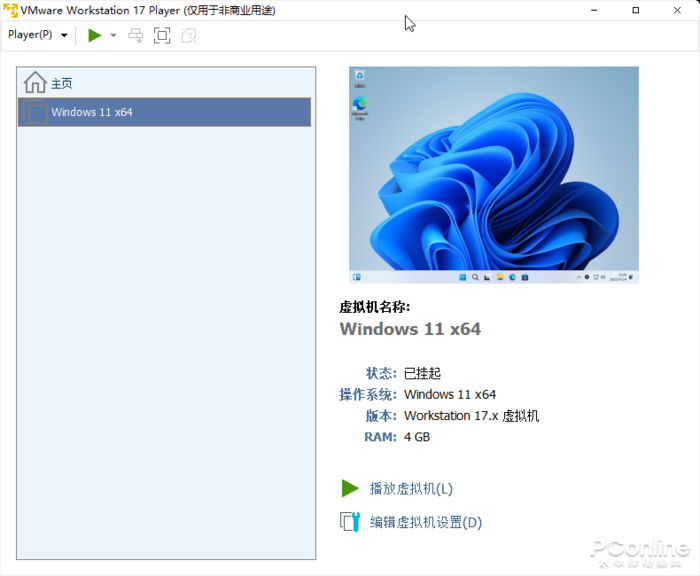Close the VMware Player window
The height and width of the screenshot is (576, 700).
tap(677, 10)
